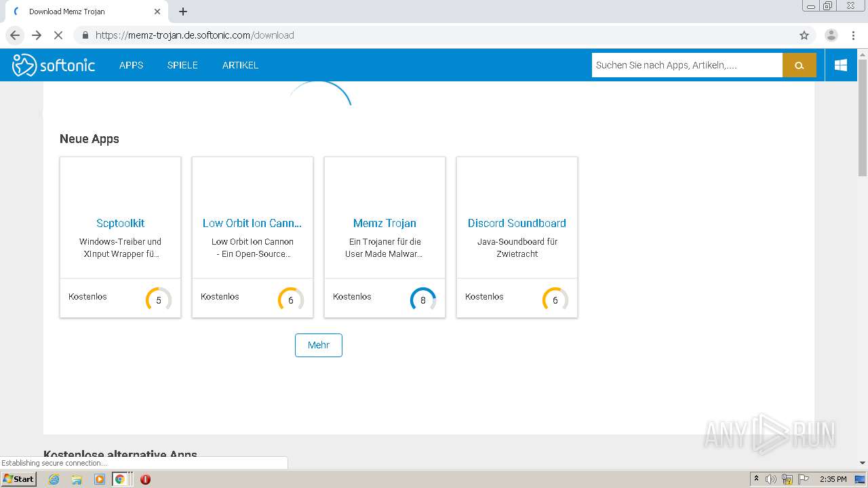Viewport: 868px width, 488px height.
Task: Open the Windows Start menu
Action: click(19, 479)
